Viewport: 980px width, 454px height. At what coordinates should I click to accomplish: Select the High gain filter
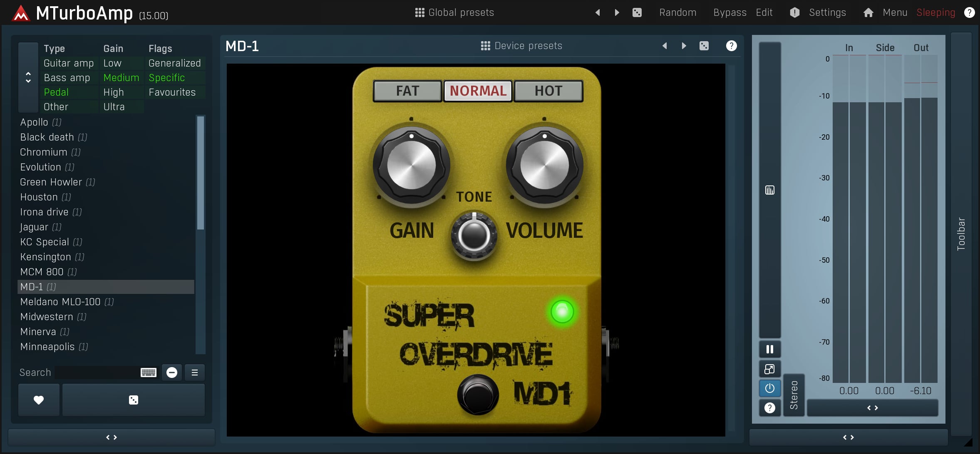click(x=114, y=92)
